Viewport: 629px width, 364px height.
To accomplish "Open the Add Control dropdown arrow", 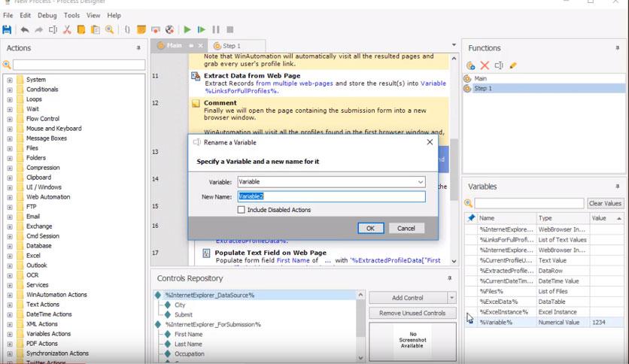I will [451, 298].
